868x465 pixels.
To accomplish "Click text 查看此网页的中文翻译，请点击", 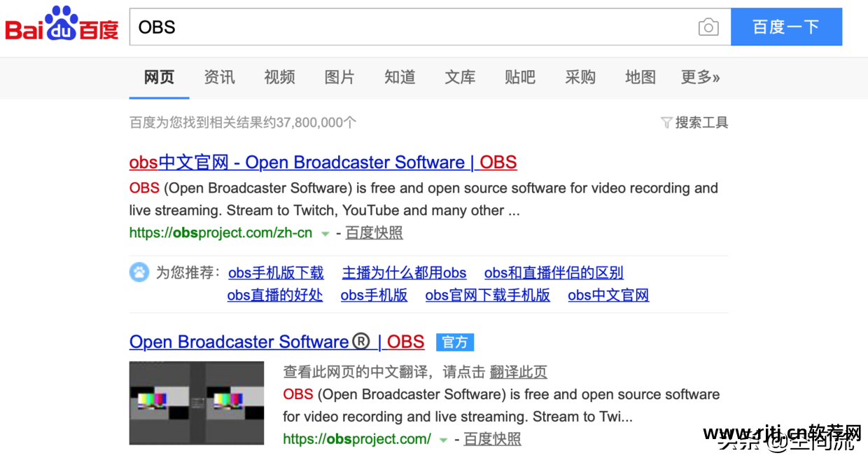I will pyautogui.click(x=384, y=372).
